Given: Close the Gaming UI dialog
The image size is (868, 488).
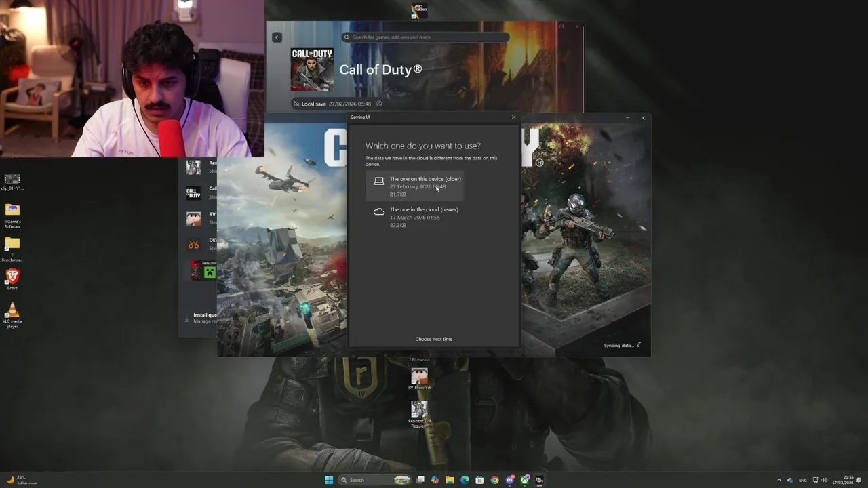Looking at the screenshot, I should (x=513, y=117).
